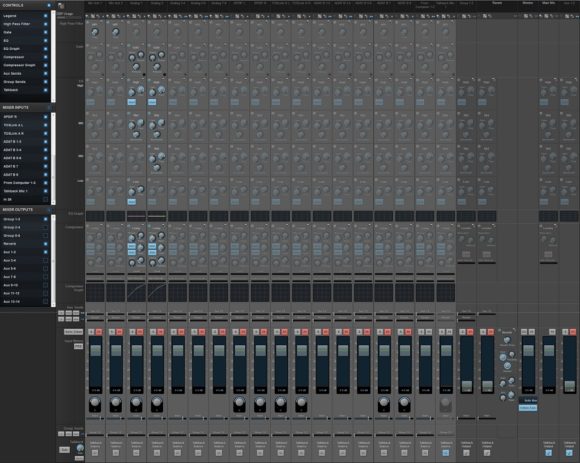The width and height of the screenshot is (580, 463).
Task: Enable Aux 7-8 mixer output
Action: 45,277
